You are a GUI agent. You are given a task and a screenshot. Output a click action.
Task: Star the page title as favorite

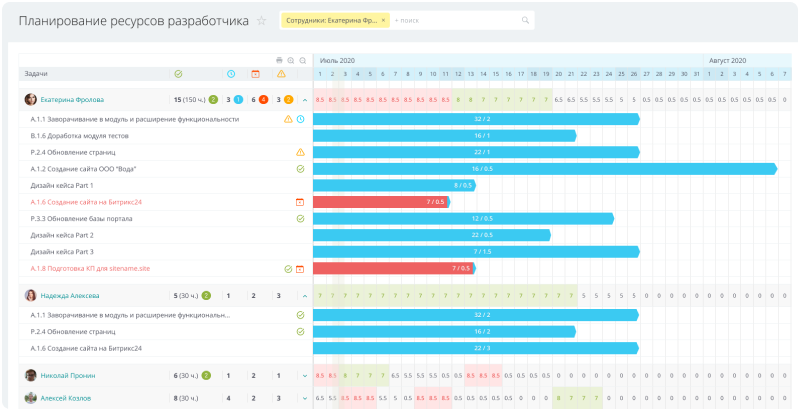[261, 21]
